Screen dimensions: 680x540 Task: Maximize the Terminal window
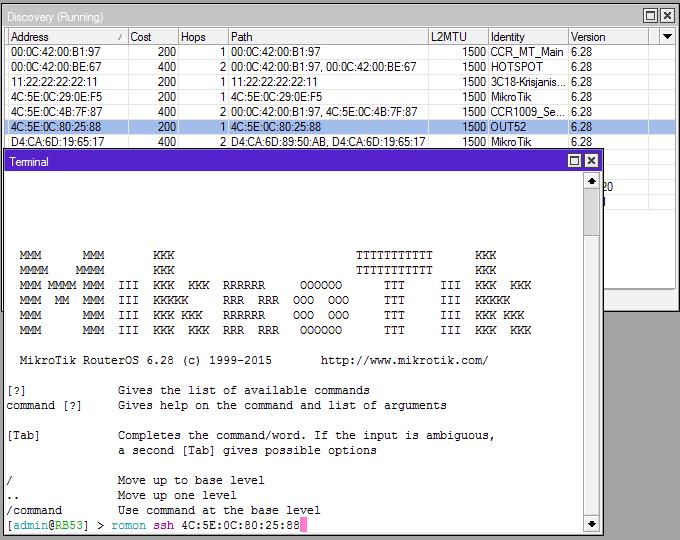coord(574,161)
